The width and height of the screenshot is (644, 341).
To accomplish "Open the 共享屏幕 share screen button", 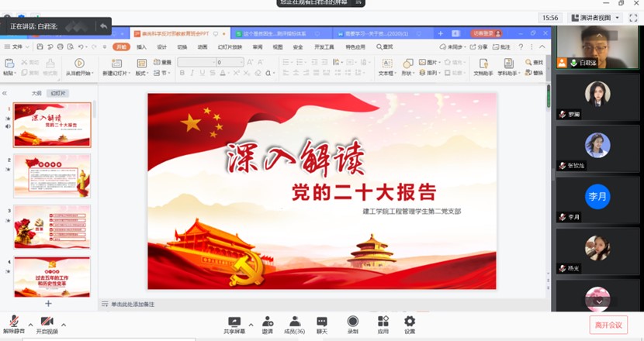I will 234,325.
